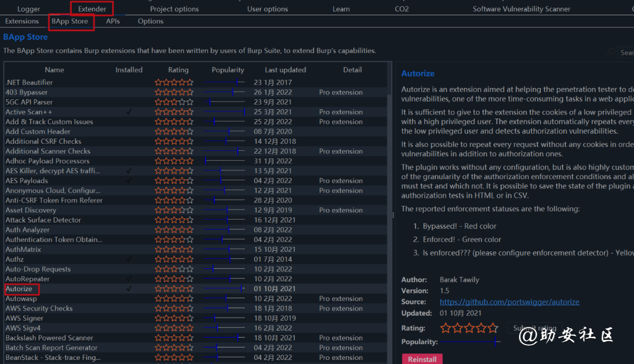Image resolution: width=634 pixels, height=364 pixels.
Task: Click rating stars of Auto-Drop Requests
Action: [x=174, y=269]
